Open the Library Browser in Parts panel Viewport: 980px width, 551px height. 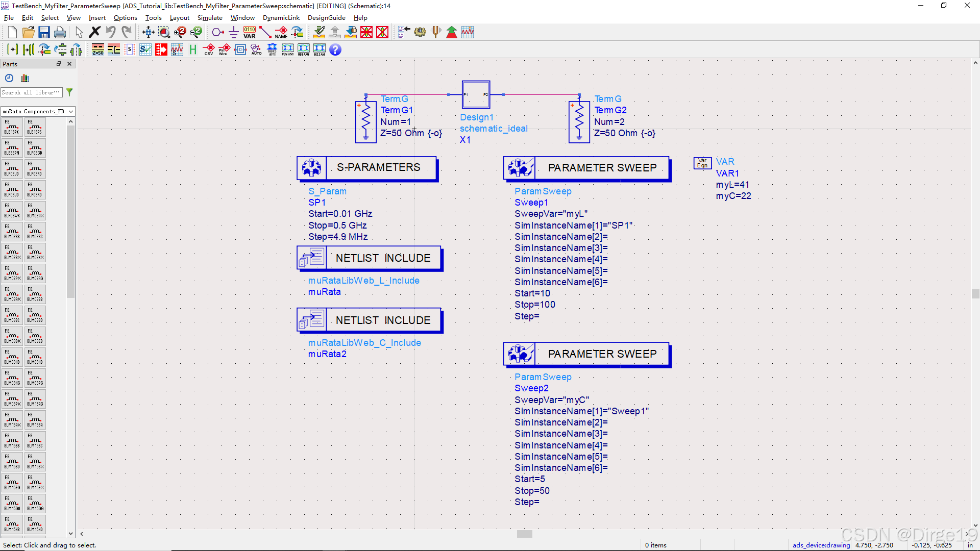coord(24,78)
